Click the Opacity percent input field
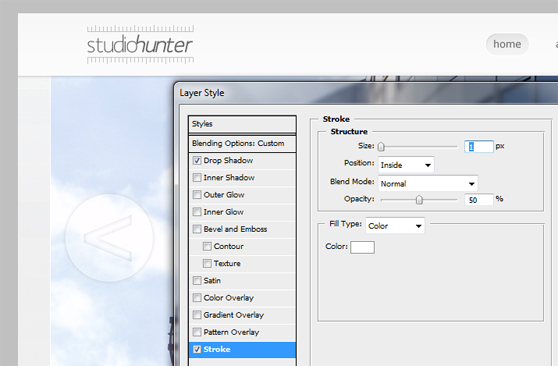558x366 pixels. (479, 200)
